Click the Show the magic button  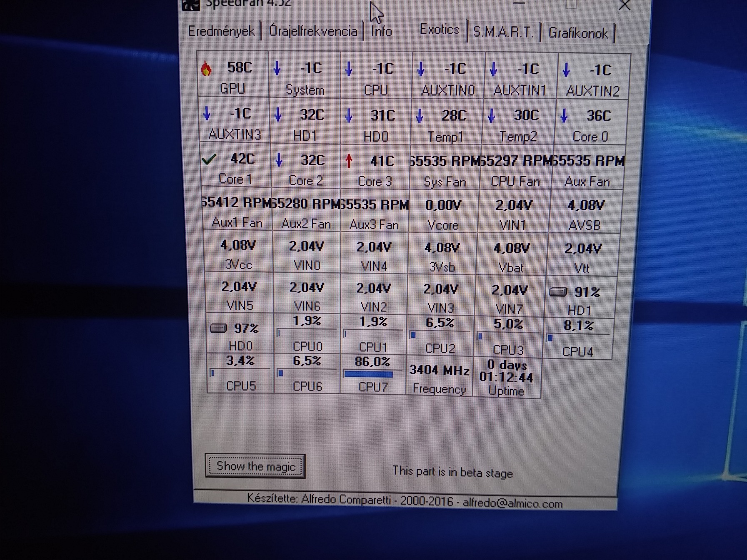(x=255, y=466)
